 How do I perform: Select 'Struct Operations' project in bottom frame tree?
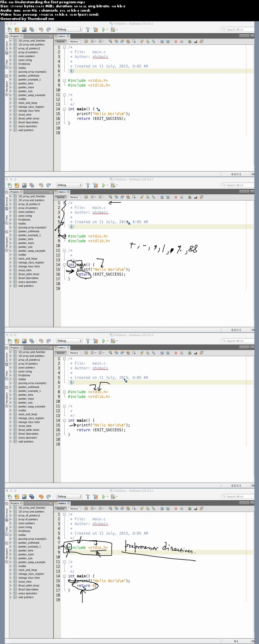28,589
